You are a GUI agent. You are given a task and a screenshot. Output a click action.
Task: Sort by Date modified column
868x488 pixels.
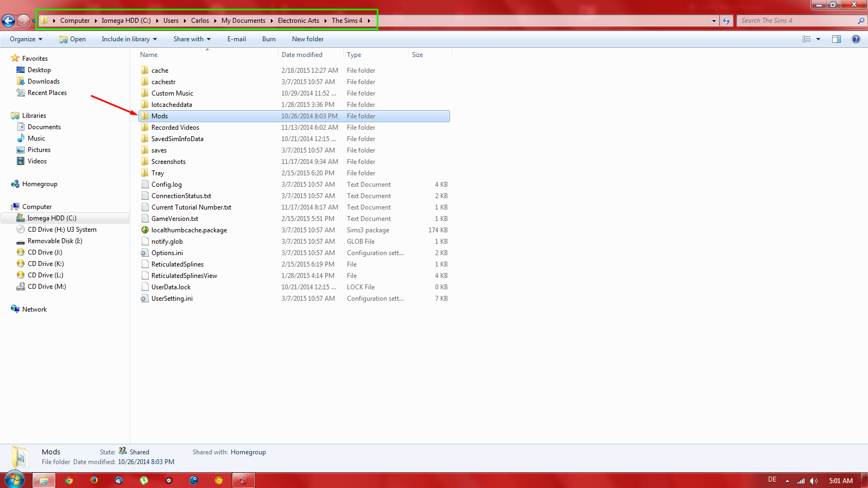tap(302, 55)
